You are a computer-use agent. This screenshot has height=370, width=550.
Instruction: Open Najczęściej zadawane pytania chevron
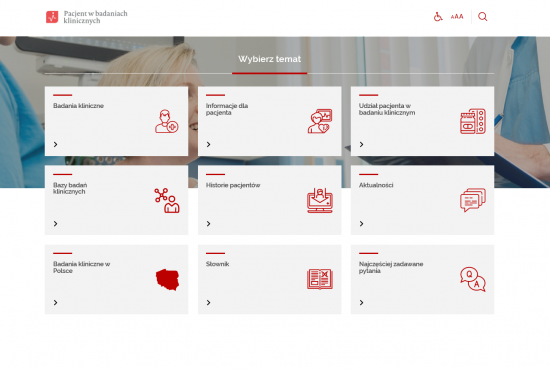click(361, 302)
